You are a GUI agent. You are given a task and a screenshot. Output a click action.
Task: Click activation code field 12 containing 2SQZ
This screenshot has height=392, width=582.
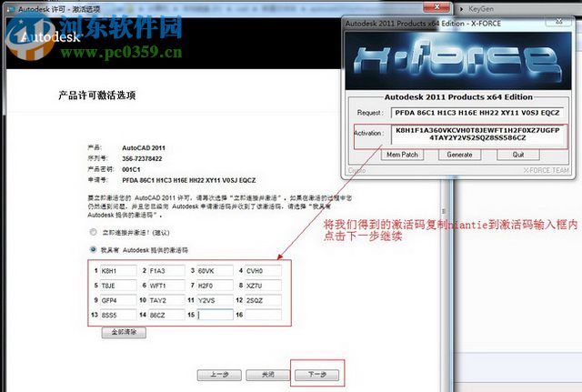coord(263,300)
